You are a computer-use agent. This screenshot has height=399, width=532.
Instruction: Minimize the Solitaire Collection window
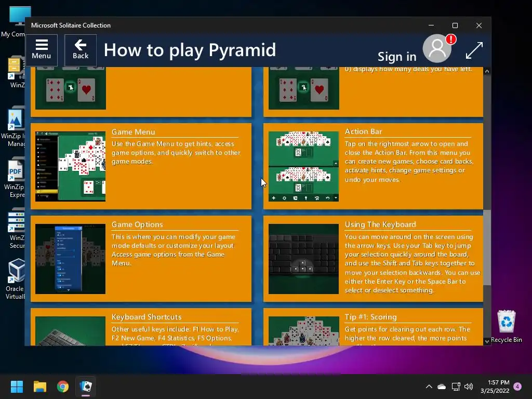[x=431, y=25]
